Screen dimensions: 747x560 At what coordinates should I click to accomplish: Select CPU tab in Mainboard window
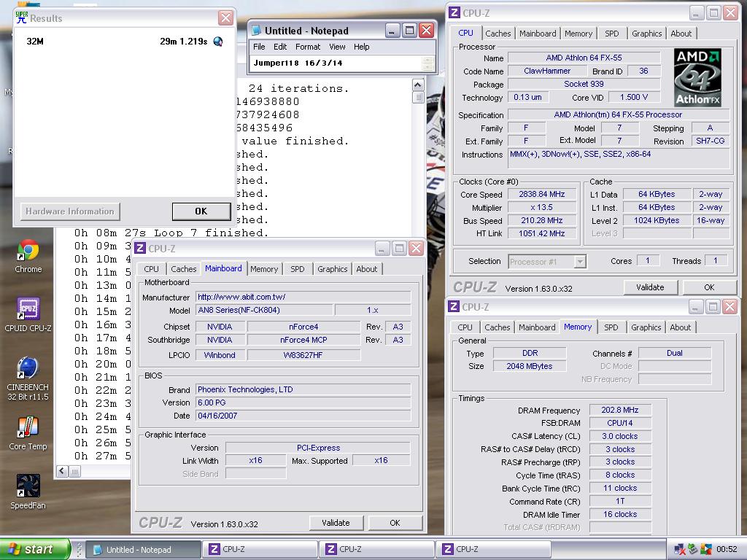point(151,268)
